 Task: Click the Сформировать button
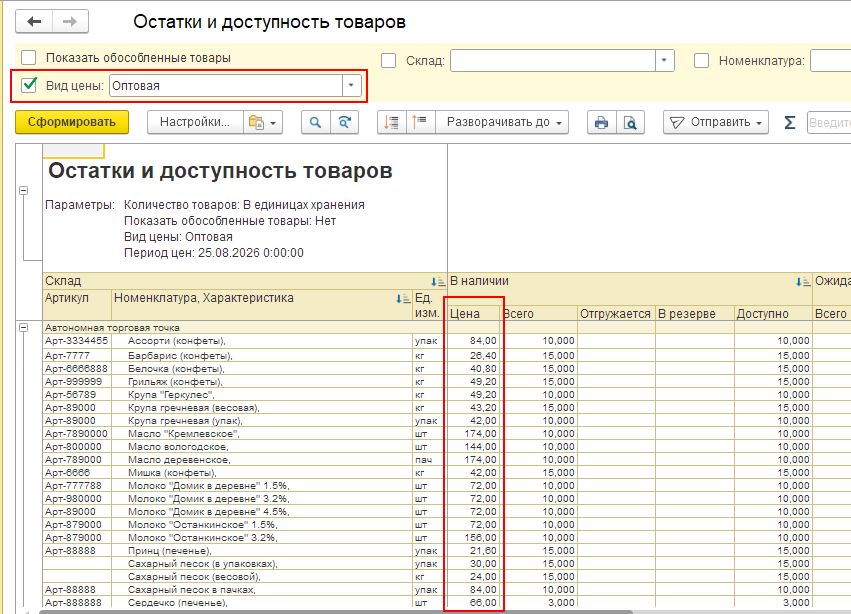click(72, 122)
